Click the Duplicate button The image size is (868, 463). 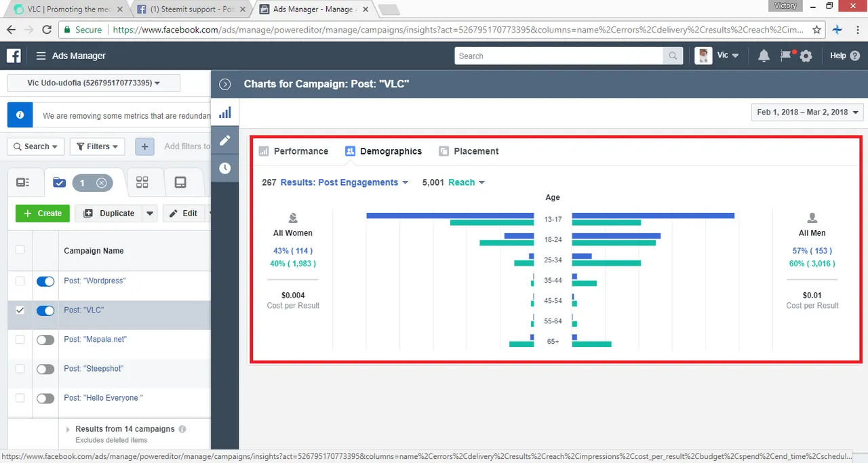pyautogui.click(x=108, y=213)
